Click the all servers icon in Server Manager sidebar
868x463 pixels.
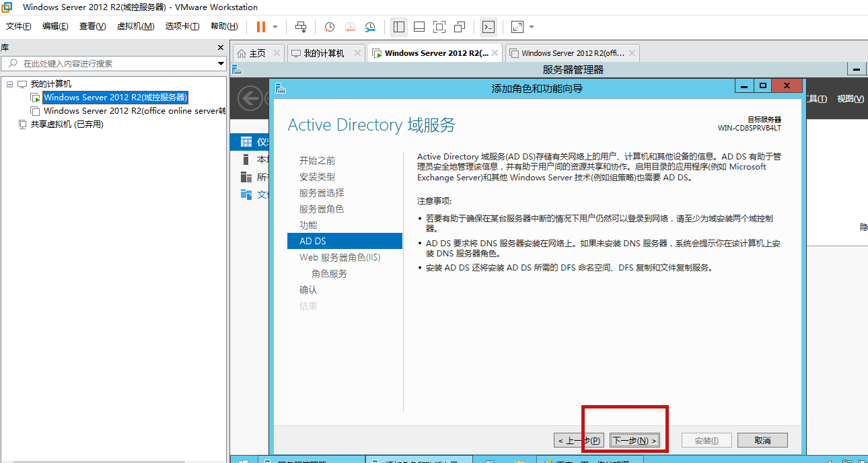coord(246,177)
